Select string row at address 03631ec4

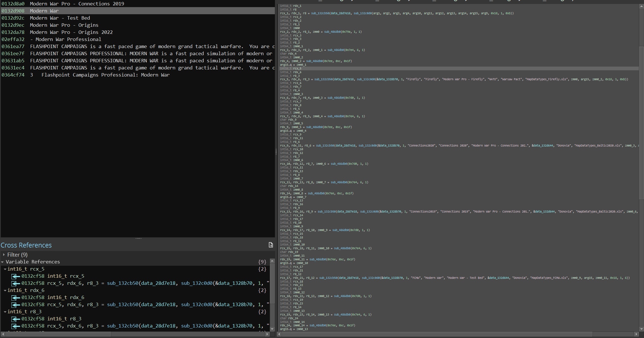click(x=138, y=68)
